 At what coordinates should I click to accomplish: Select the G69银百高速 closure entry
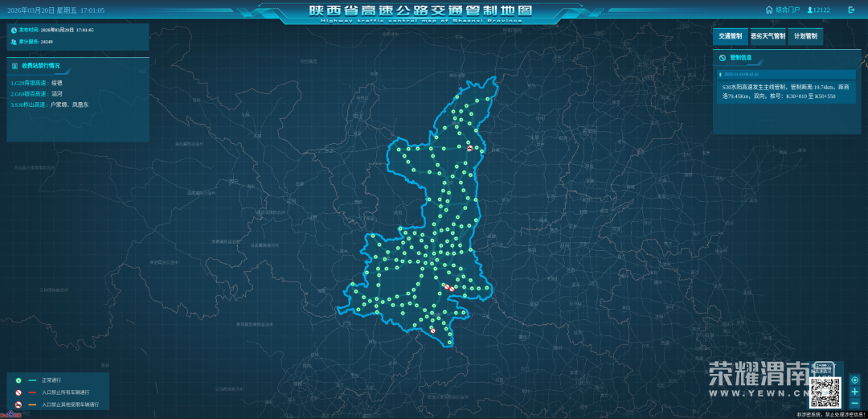click(x=36, y=93)
